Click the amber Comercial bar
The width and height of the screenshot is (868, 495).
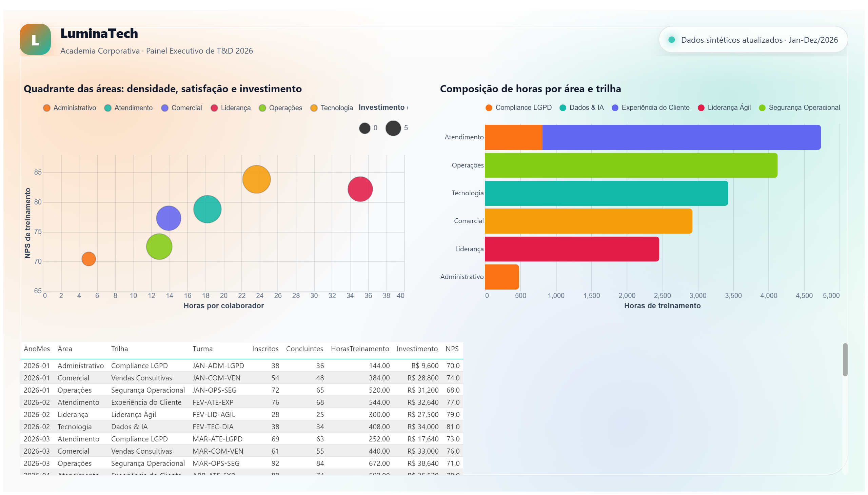[589, 221]
